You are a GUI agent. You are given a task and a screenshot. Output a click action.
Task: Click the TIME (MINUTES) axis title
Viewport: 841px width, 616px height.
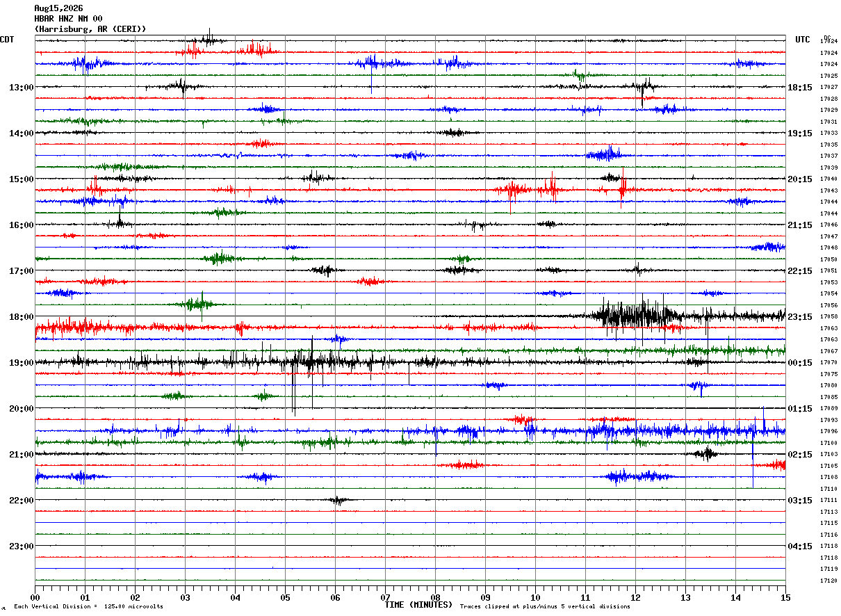pyautogui.click(x=418, y=605)
